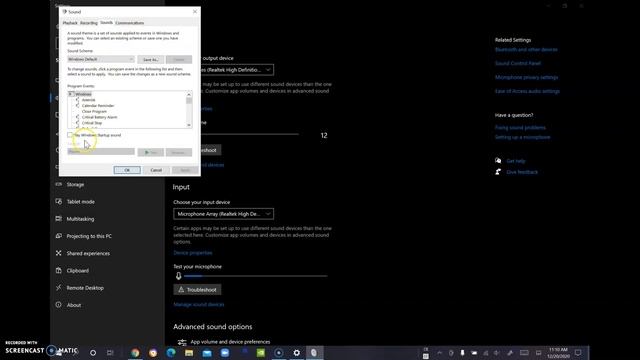Click the speaker icon beside Critical Battery Alarm
Image resolution: width=640 pixels, height=360 pixels.
tap(78, 117)
